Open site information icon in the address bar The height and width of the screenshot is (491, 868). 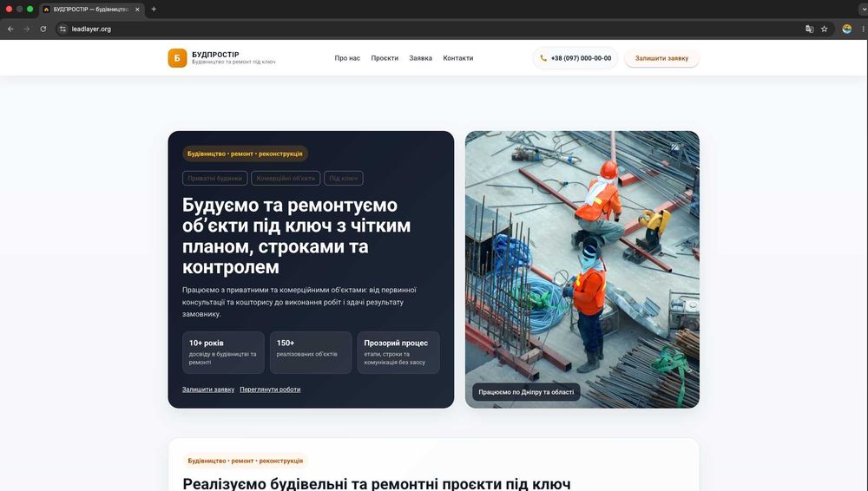coord(62,29)
